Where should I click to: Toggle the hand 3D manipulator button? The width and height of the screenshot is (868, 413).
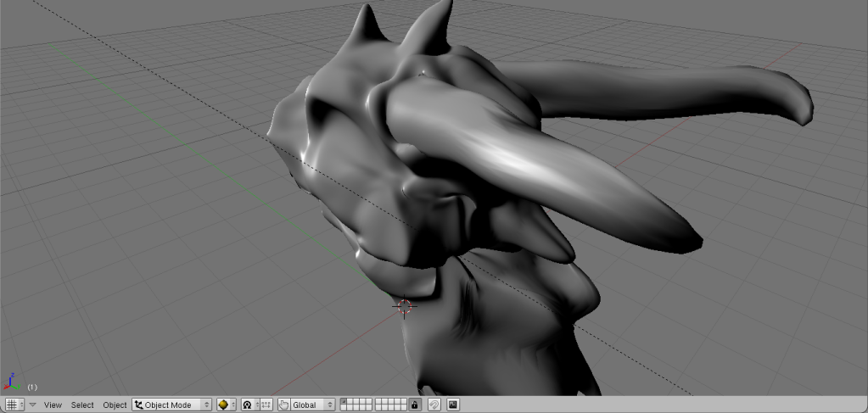tap(284, 405)
